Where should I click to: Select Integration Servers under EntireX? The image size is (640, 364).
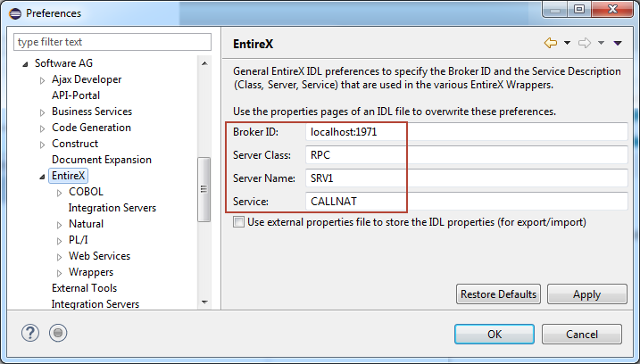(x=112, y=208)
